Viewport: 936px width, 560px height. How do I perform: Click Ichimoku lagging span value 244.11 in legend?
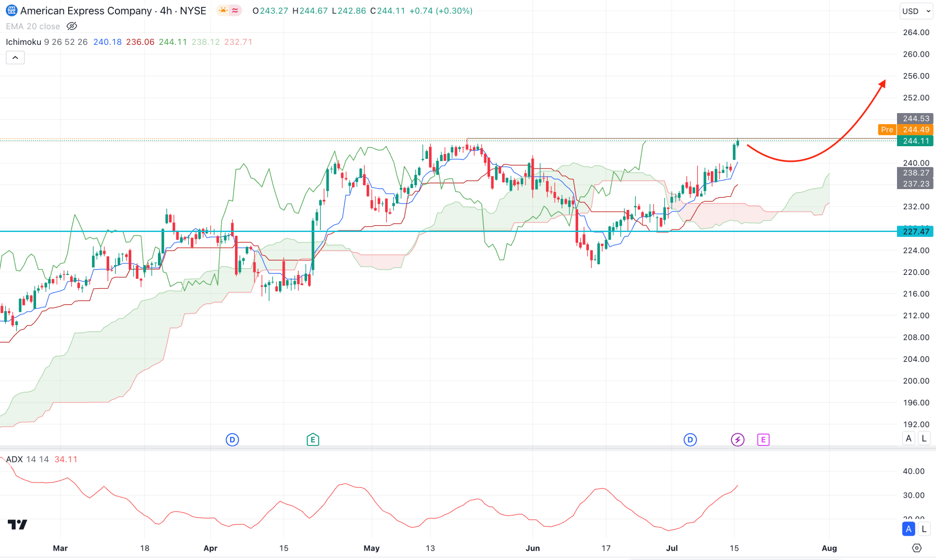[173, 42]
